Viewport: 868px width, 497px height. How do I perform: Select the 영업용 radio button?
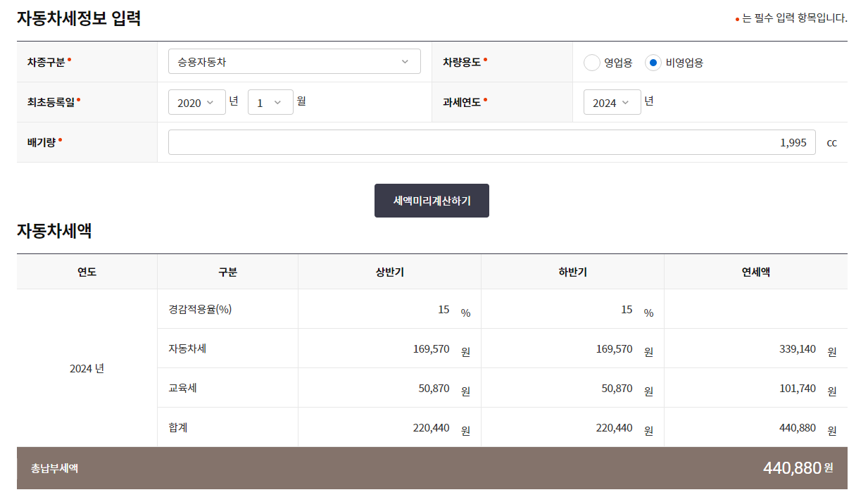[591, 62]
